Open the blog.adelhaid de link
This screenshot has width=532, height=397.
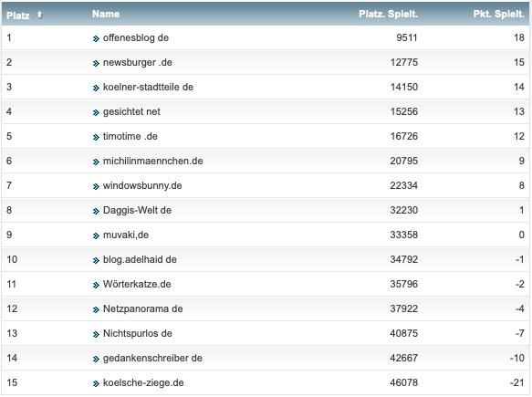(x=140, y=259)
